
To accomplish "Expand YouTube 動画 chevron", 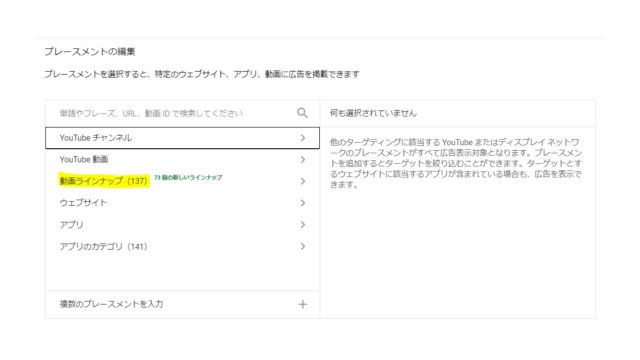I will tap(302, 160).
